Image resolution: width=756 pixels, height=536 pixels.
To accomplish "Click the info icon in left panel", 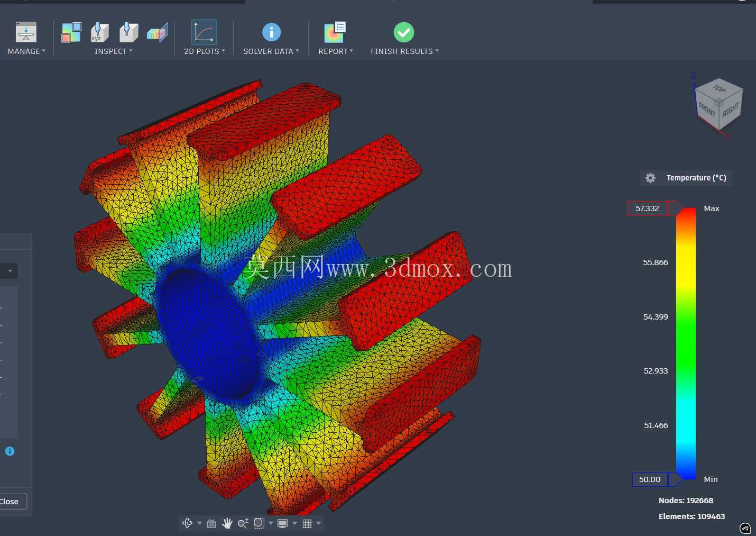I will click(x=10, y=451).
